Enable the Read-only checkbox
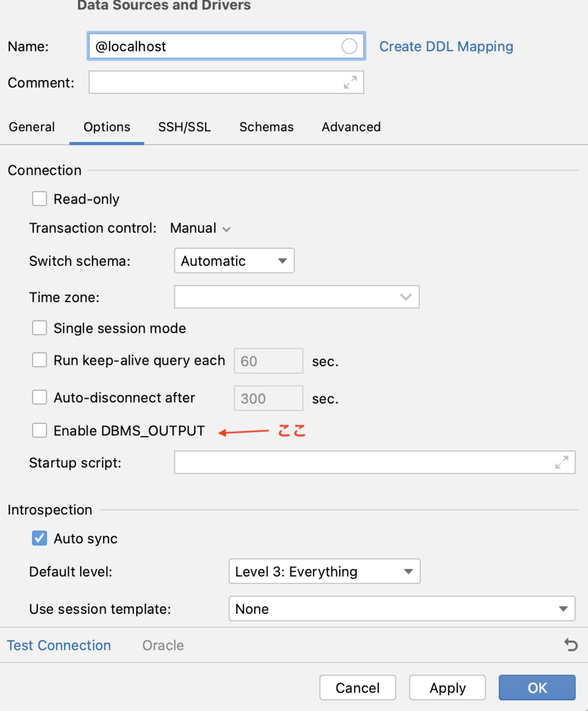 click(x=40, y=199)
